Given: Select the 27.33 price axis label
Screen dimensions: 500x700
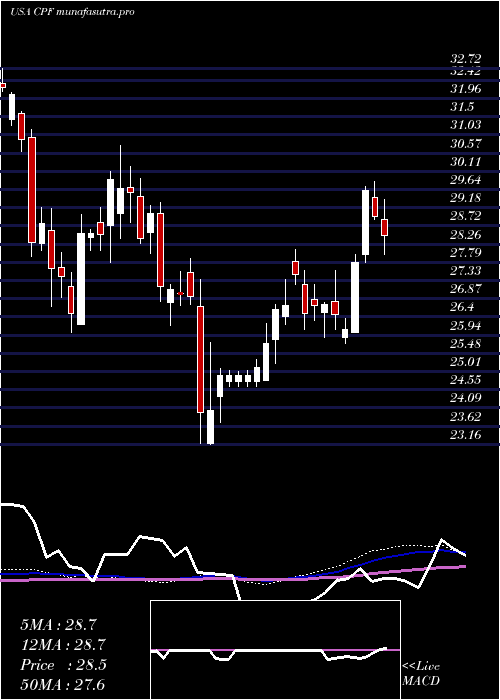Looking at the screenshot, I should (x=466, y=271).
